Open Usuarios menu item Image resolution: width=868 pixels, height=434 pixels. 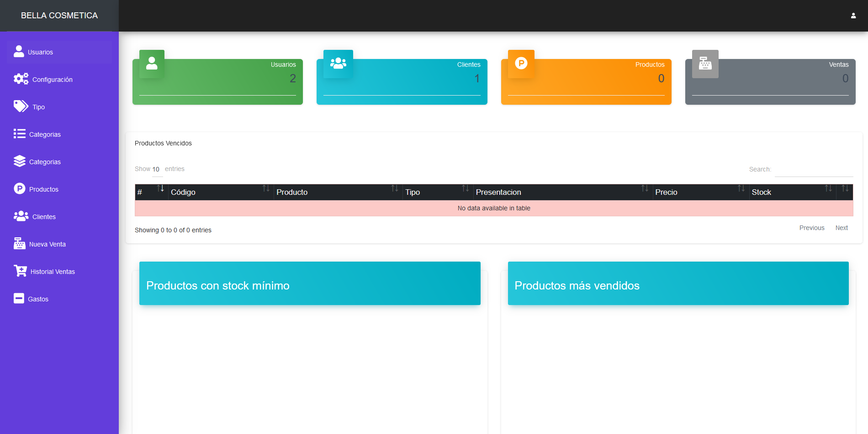(59, 52)
